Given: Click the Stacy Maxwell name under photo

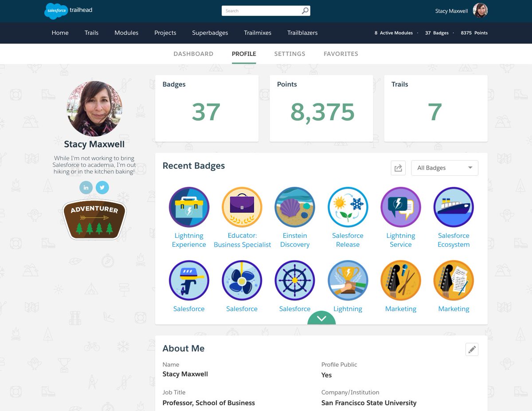Looking at the screenshot, I should pos(94,144).
